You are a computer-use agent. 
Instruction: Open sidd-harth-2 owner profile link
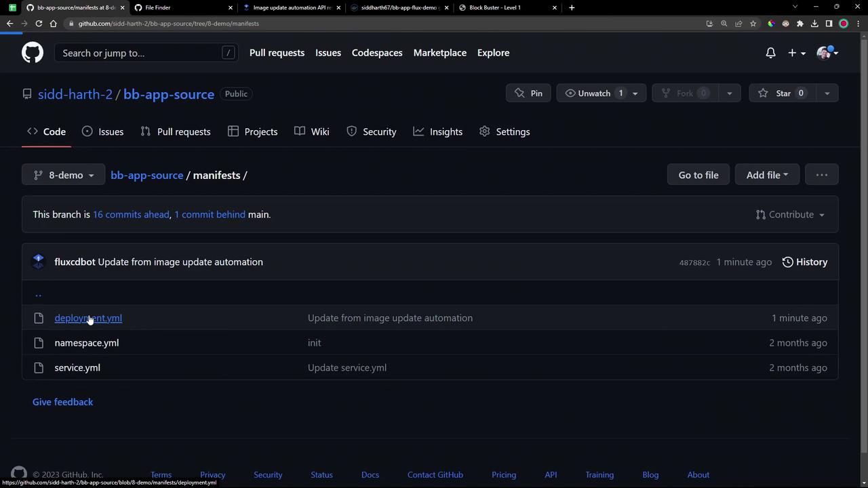click(x=75, y=94)
